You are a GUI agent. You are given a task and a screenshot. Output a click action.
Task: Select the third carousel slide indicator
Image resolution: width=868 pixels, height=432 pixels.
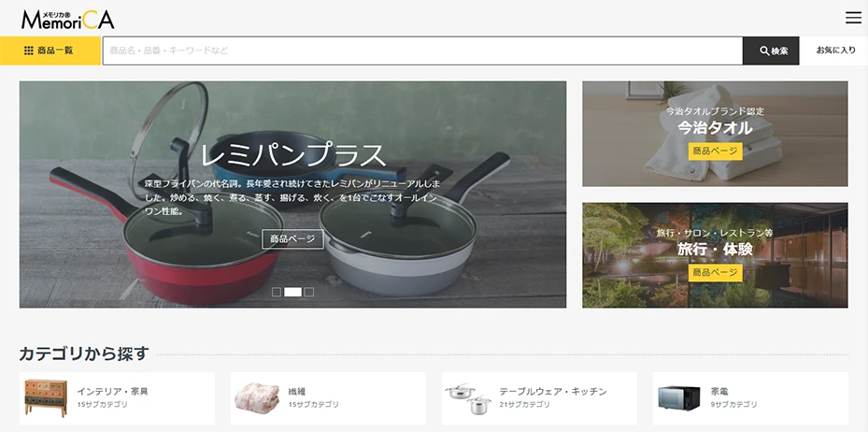click(309, 292)
